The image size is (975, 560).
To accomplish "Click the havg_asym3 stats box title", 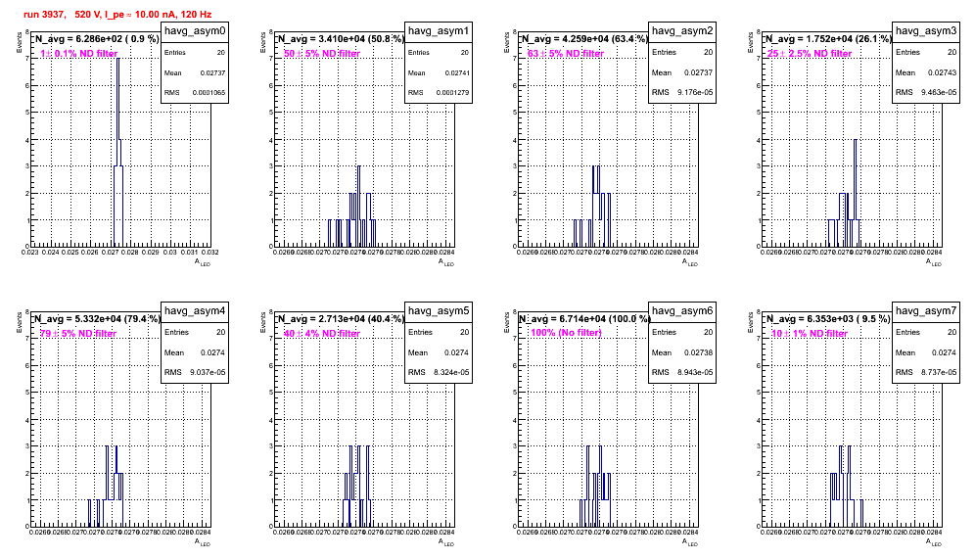I will click(x=926, y=31).
